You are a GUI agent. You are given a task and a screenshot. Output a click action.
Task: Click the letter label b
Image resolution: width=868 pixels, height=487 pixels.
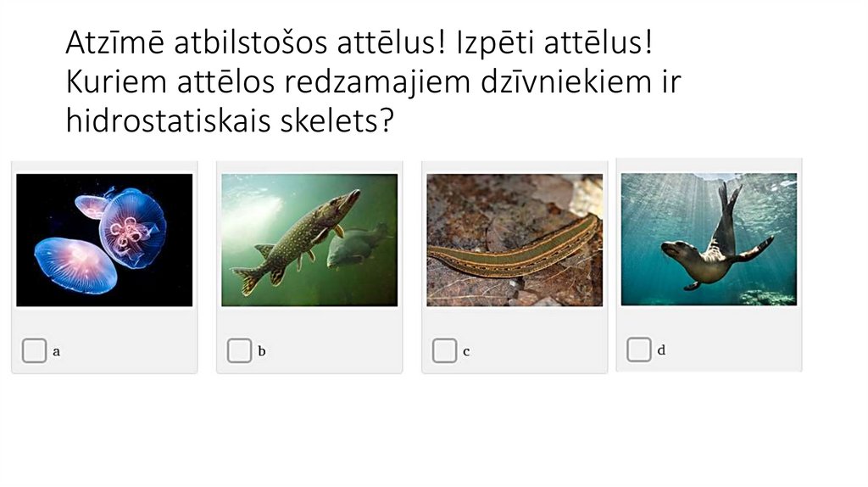coord(262,350)
